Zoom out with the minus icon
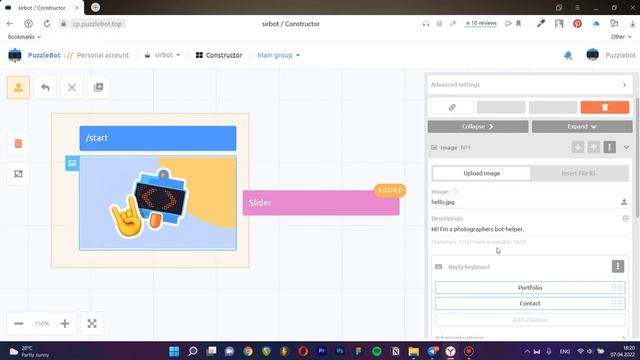The image size is (640, 360). pyautogui.click(x=19, y=324)
